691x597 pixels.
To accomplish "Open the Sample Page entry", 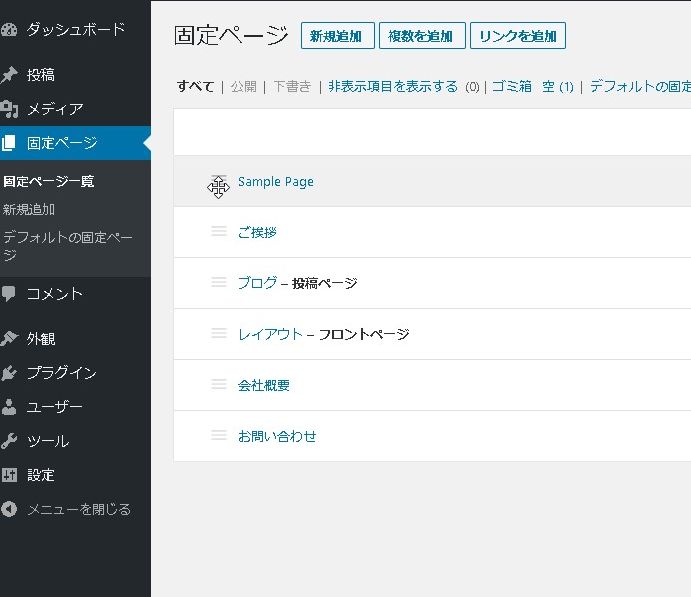I will (275, 182).
